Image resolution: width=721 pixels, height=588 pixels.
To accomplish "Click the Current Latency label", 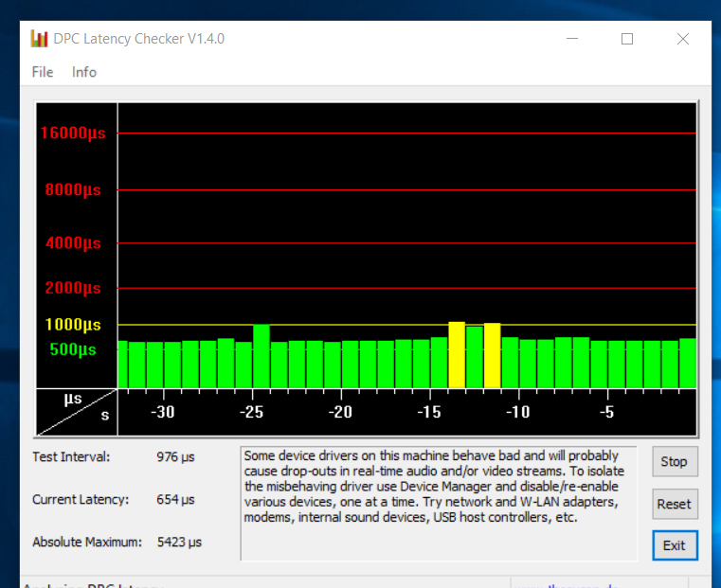I will point(81,499).
